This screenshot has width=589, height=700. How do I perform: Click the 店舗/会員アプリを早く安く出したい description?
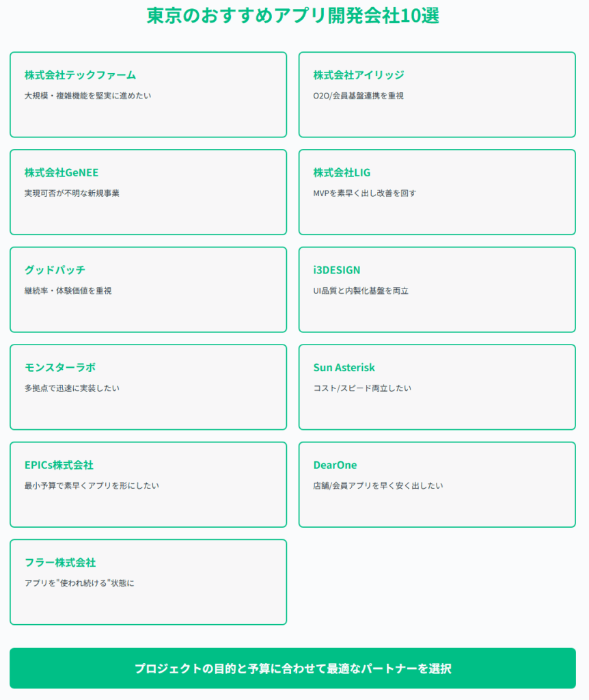(378, 486)
